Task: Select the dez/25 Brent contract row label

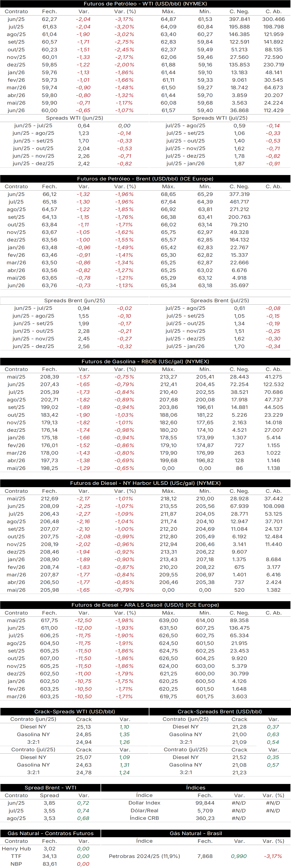Action: (16, 240)
